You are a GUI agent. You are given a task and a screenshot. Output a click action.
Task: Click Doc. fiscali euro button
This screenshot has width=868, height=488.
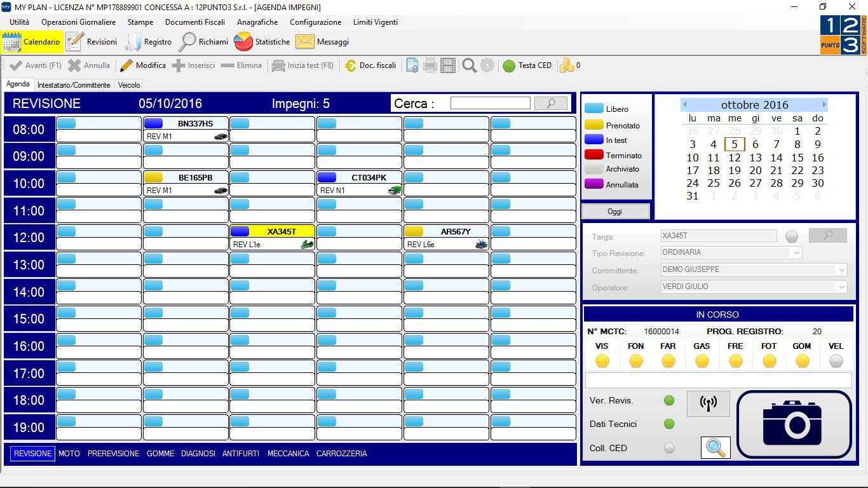click(x=370, y=65)
